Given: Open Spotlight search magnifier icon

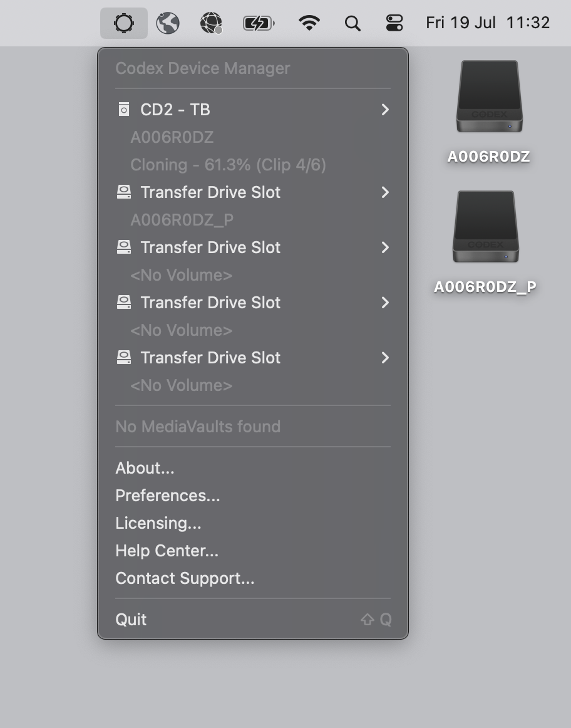Looking at the screenshot, I should [x=352, y=23].
